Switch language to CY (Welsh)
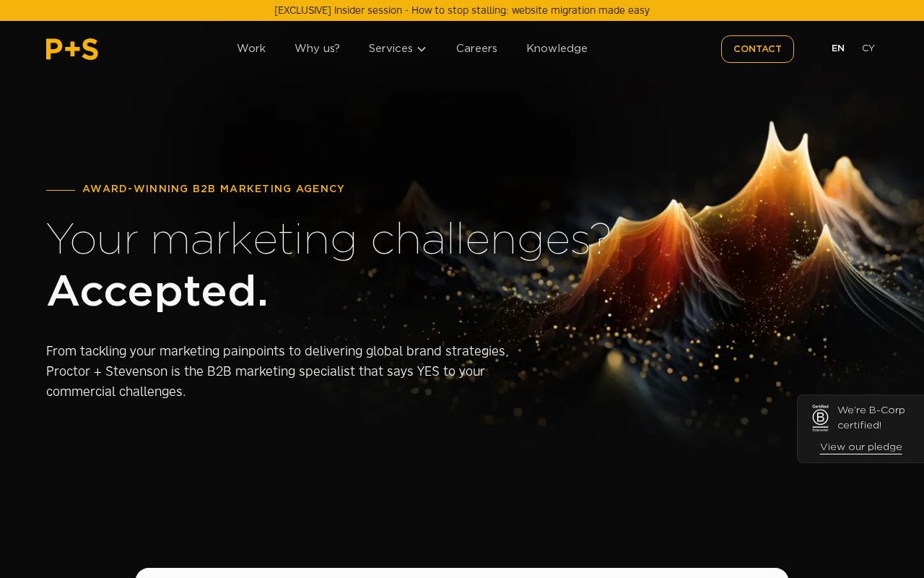This screenshot has width=924, height=578. pos(868,48)
